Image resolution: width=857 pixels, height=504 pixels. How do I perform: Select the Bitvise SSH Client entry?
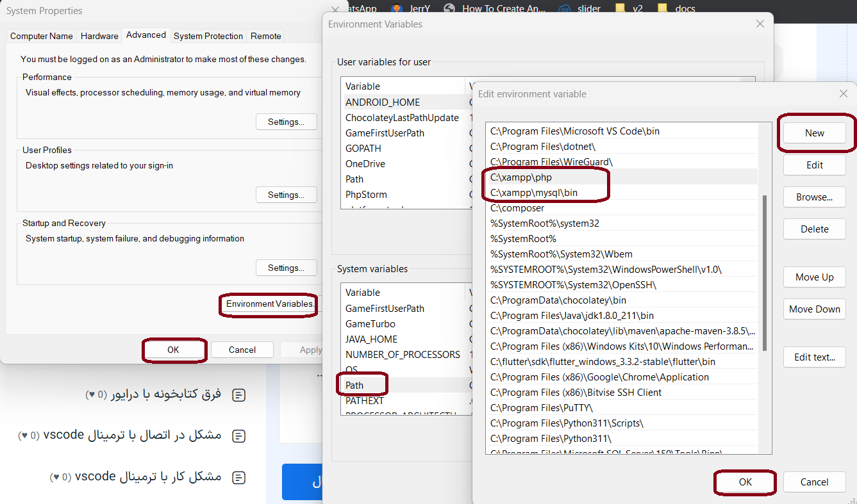pos(621,392)
